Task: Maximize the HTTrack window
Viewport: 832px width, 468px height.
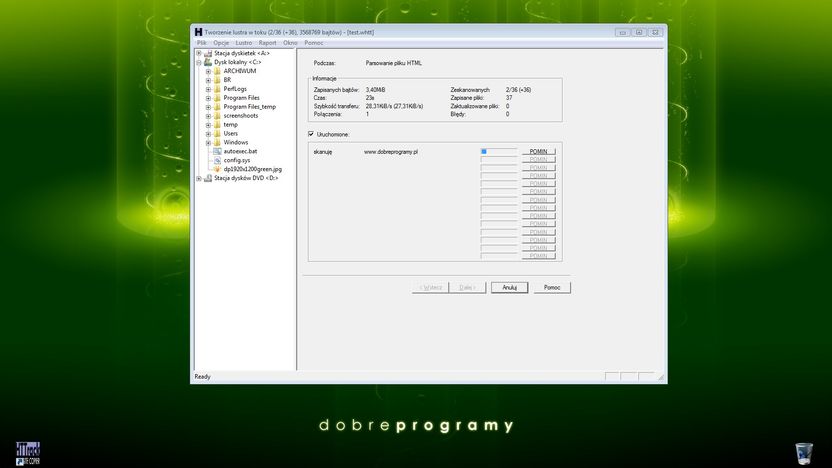Action: pyautogui.click(x=639, y=32)
